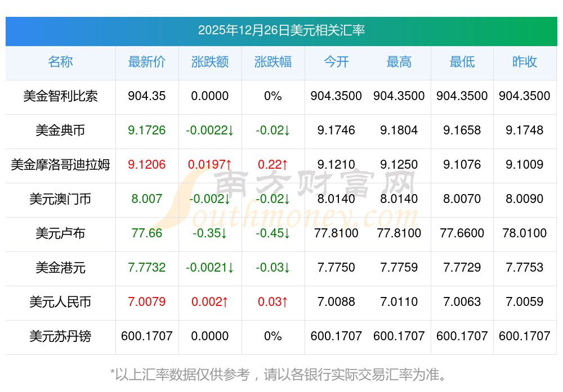The height and width of the screenshot is (392, 563).
Task: Select the green latest price 77.66
Action: coord(146,233)
